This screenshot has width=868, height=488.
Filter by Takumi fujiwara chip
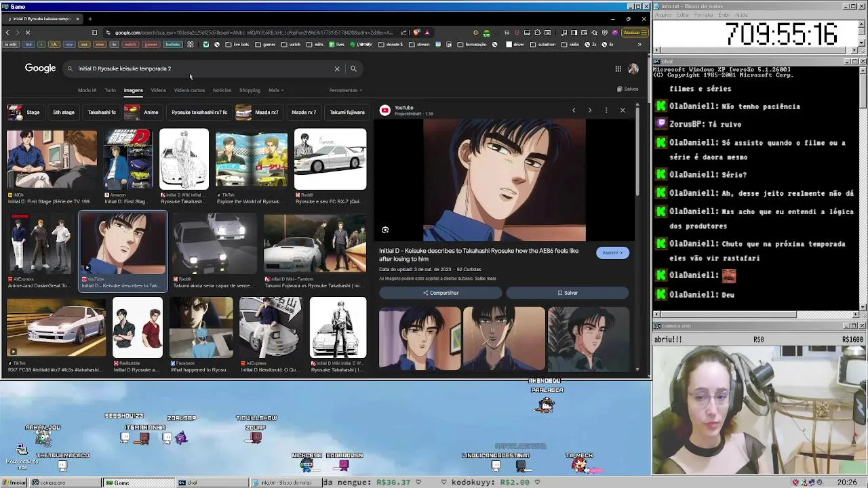[x=347, y=113]
